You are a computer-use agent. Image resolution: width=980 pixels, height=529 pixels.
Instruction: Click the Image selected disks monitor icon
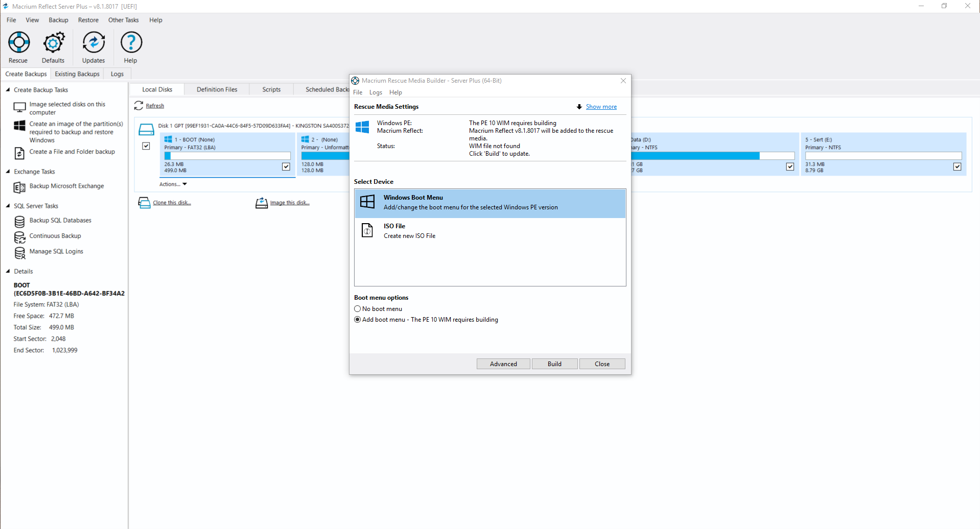pos(19,107)
